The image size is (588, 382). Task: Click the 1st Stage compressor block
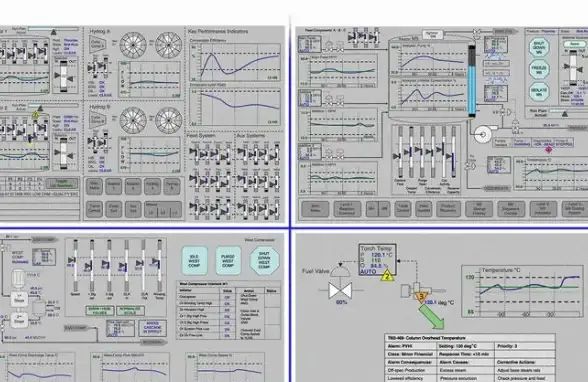point(19,300)
